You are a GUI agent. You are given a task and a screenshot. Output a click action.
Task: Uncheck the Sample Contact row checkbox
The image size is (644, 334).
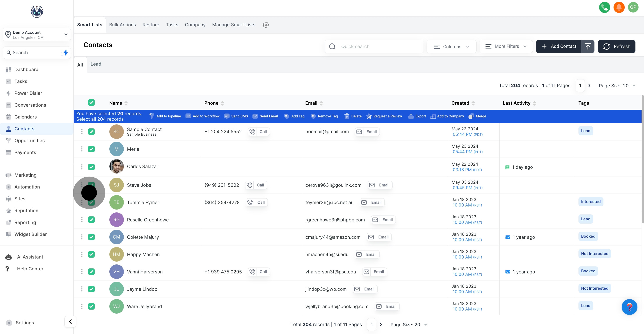91,132
